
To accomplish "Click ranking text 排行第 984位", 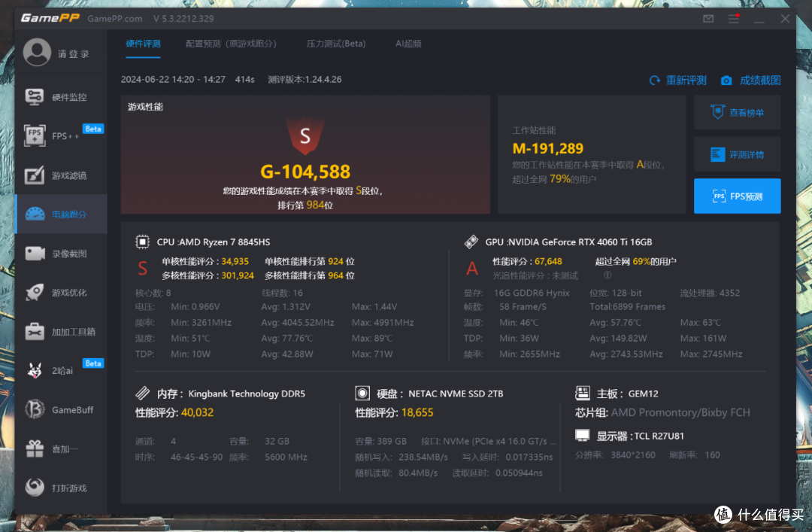I will [x=305, y=205].
